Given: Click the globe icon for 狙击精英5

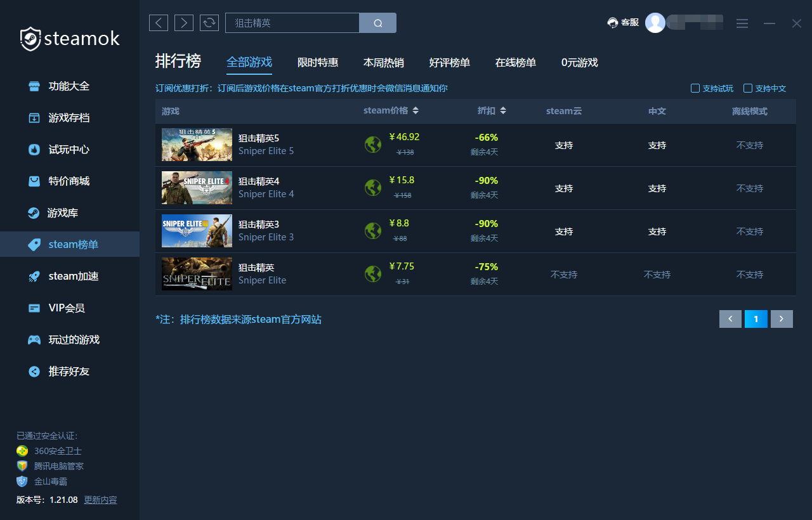Looking at the screenshot, I should (x=373, y=145).
